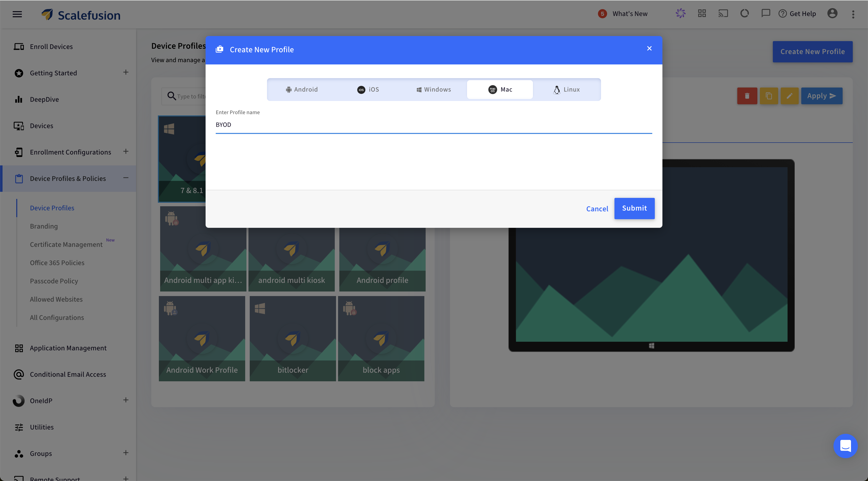Open Certificate Management submenu item

tap(66, 245)
